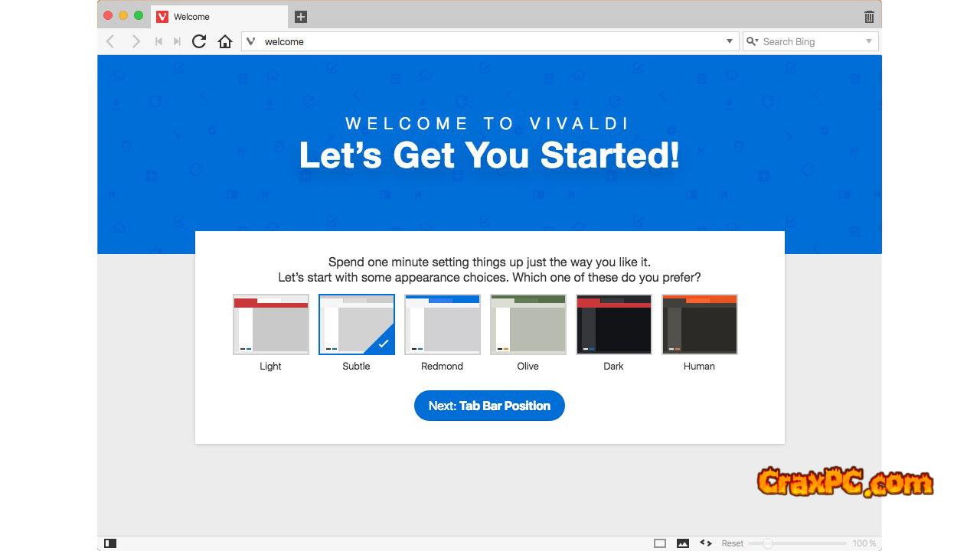Click into the Search Bing field
The width and height of the screenshot is (980, 551).
pos(812,41)
